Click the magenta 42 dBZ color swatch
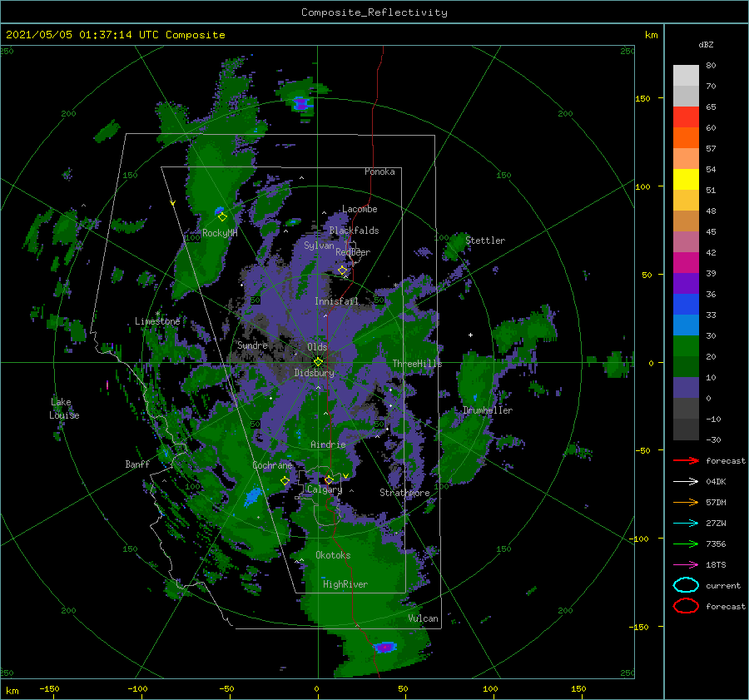Image resolution: width=749 pixels, height=700 pixels. coord(686,263)
